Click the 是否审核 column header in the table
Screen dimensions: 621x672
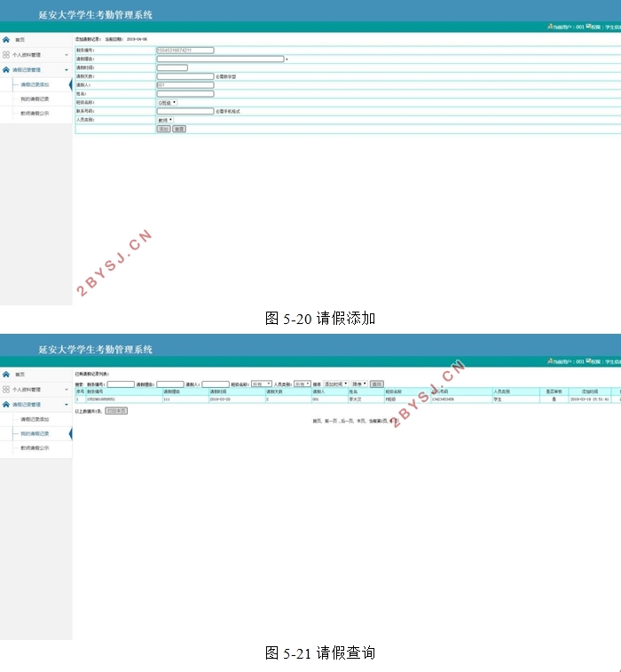point(554,391)
